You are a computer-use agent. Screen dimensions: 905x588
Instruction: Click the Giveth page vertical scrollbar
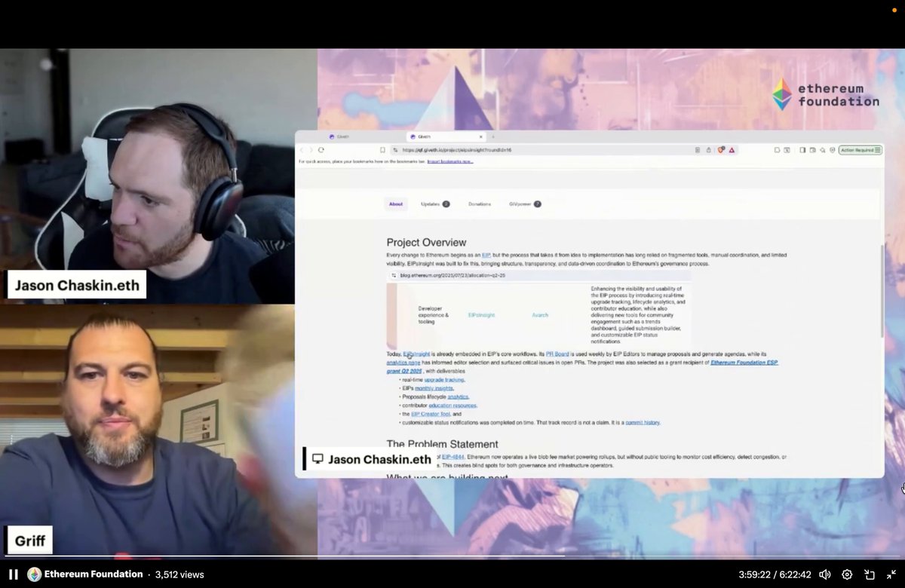pyautogui.click(x=882, y=290)
